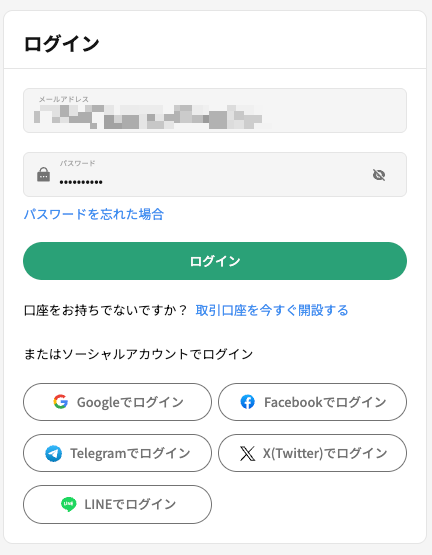Toggle password visibility with the crossed-eye icon
432x555 pixels.
(379, 175)
